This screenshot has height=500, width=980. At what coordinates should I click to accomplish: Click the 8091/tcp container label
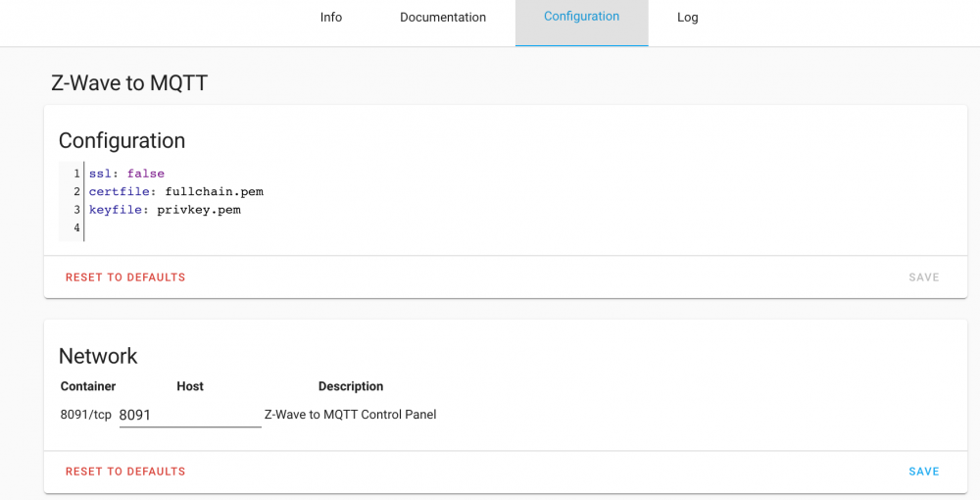click(86, 415)
